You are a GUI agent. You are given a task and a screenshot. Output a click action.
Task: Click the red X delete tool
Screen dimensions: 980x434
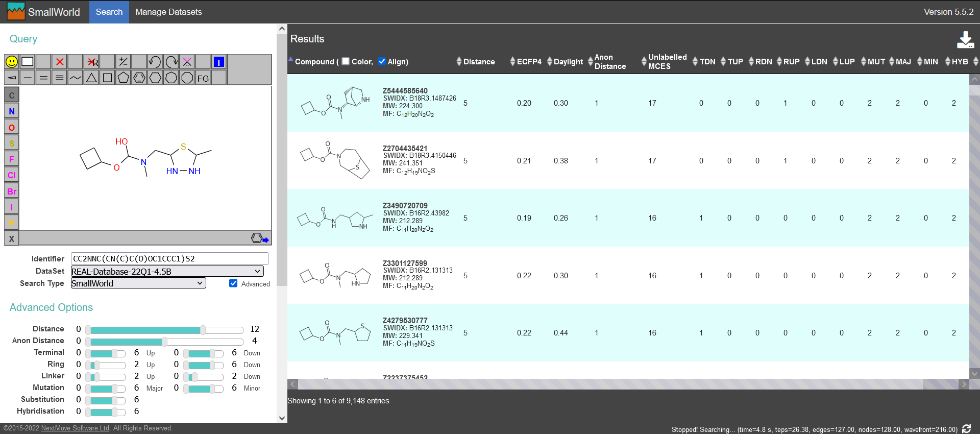click(60, 62)
